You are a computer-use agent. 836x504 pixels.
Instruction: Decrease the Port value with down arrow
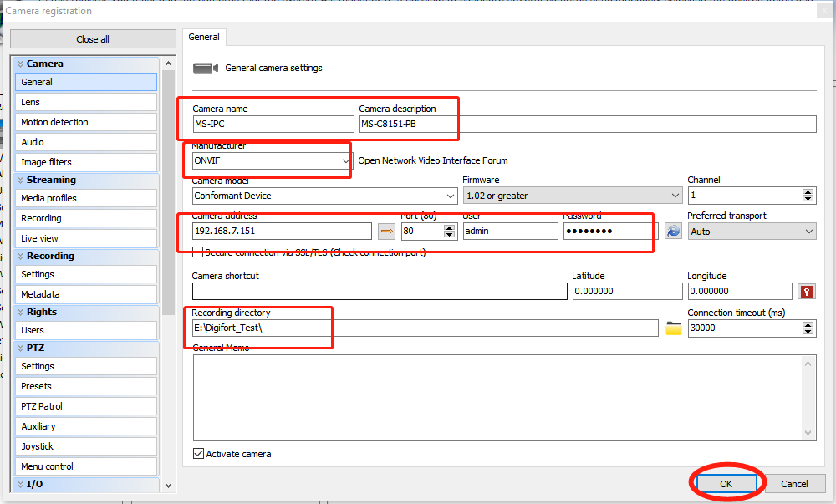point(450,235)
